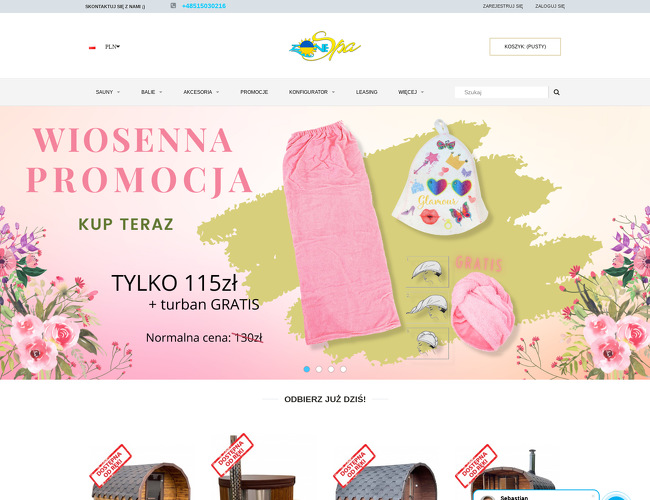Click the phone icon beside the number
This screenshot has height=500, width=650.
tap(173, 6)
